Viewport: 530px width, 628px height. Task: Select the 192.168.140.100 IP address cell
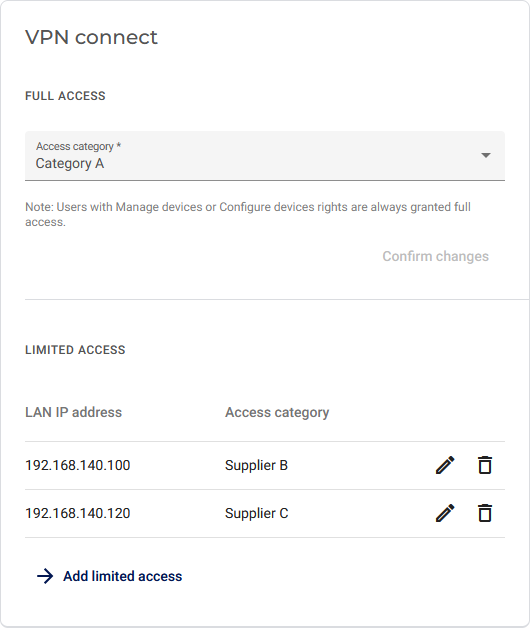click(x=78, y=465)
